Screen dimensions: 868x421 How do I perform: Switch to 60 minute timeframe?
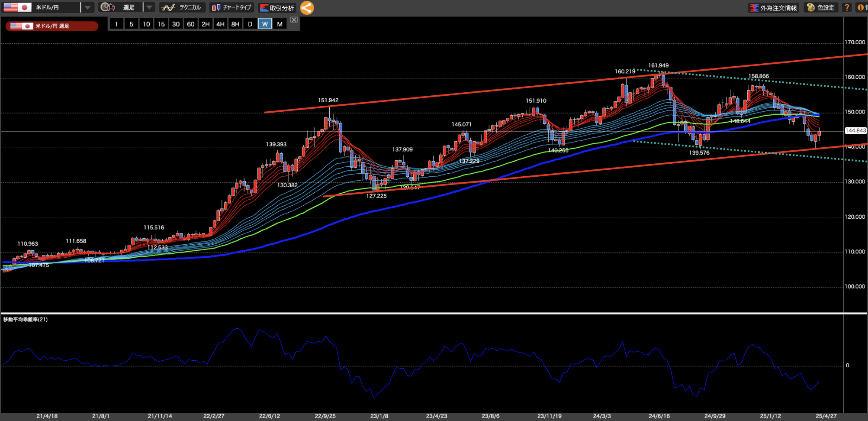tap(191, 24)
